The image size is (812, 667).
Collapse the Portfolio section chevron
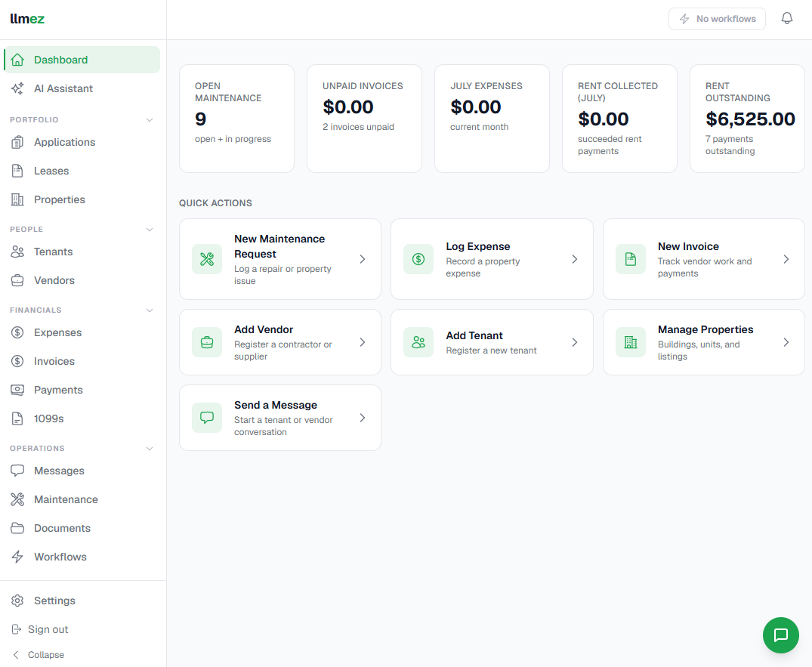coord(150,120)
